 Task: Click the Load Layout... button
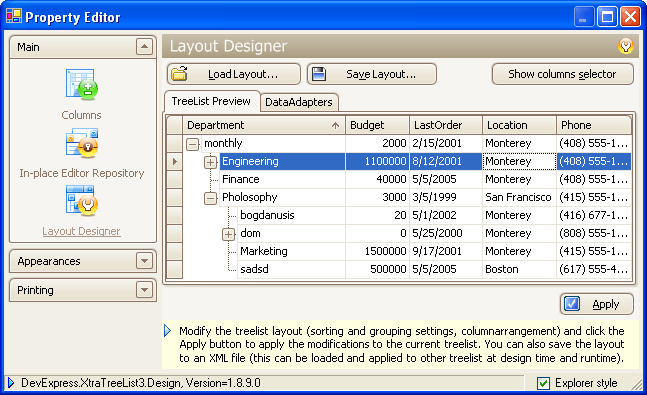[x=234, y=74]
